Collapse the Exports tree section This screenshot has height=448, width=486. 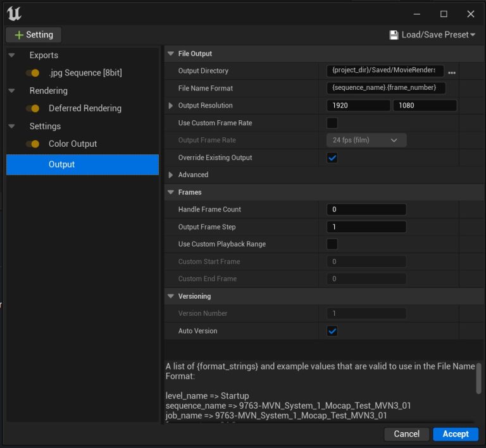[x=11, y=55]
